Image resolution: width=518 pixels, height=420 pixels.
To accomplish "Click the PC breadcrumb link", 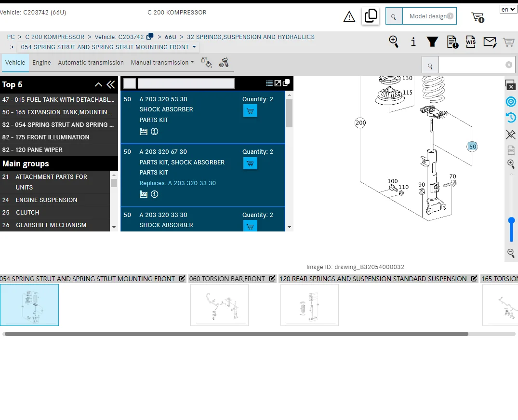I will (x=11, y=37).
